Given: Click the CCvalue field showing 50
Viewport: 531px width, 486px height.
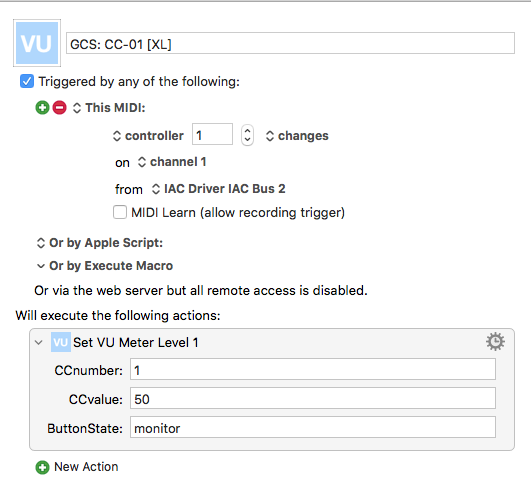Looking at the screenshot, I should coord(313,398).
